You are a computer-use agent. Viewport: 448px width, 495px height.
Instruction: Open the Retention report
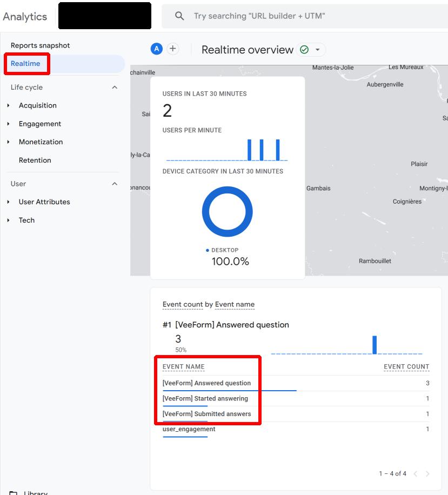coord(35,160)
